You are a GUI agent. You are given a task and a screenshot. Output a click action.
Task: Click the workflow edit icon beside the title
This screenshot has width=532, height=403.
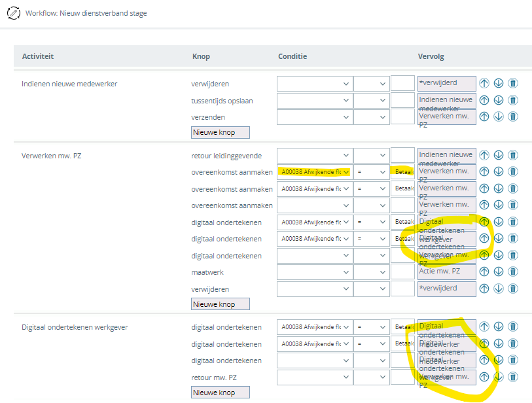[x=14, y=13]
